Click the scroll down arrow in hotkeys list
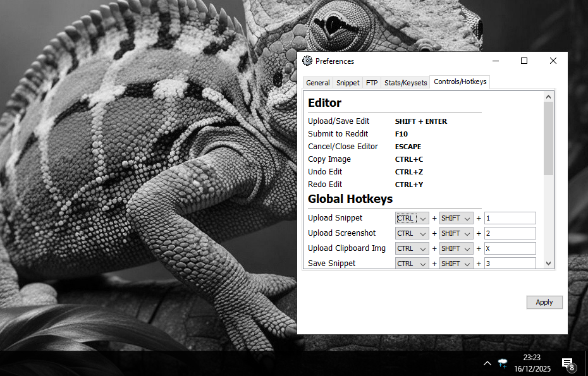The image size is (588, 376). [548, 264]
